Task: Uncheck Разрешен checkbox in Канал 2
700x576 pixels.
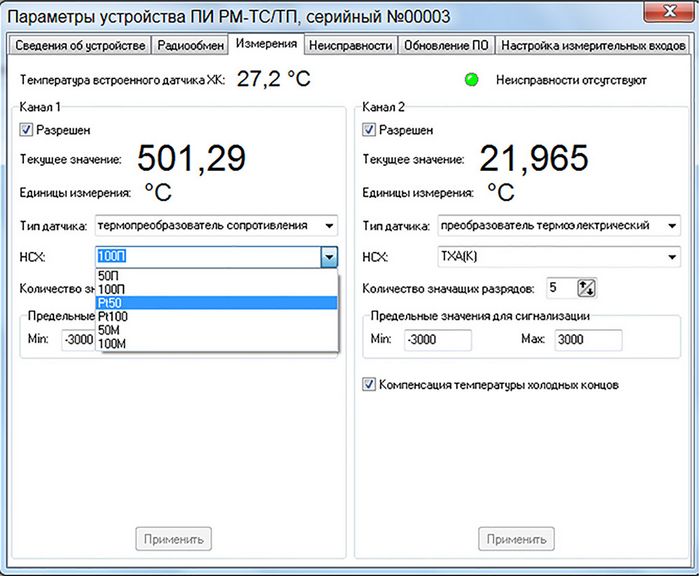Action: click(x=369, y=129)
